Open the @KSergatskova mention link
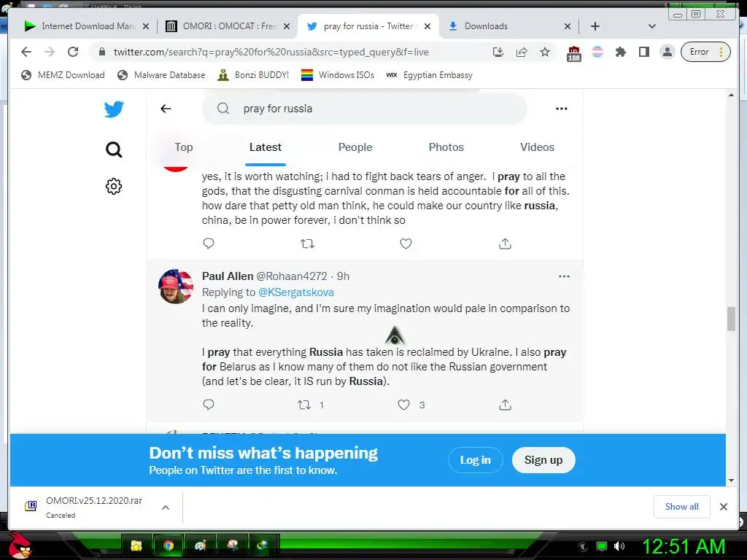This screenshot has height=560, width=747. coord(296,292)
